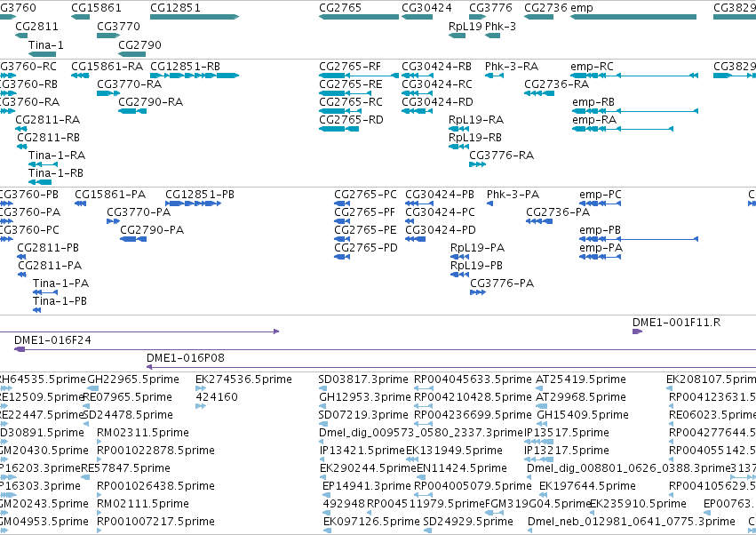Viewport: 756px width, 535px height.
Task: Select the Phk-3-RA transcript label
Action: click(x=512, y=66)
